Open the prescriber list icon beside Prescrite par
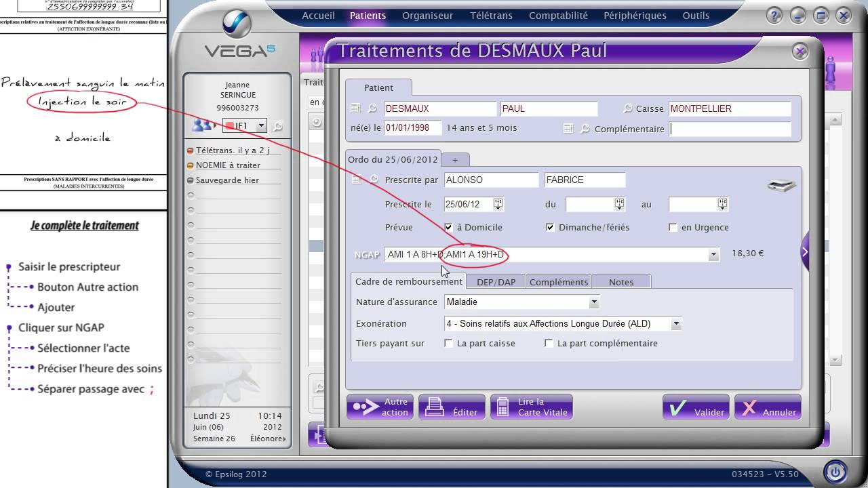Screen dimensions: 868x488 (x=355, y=180)
